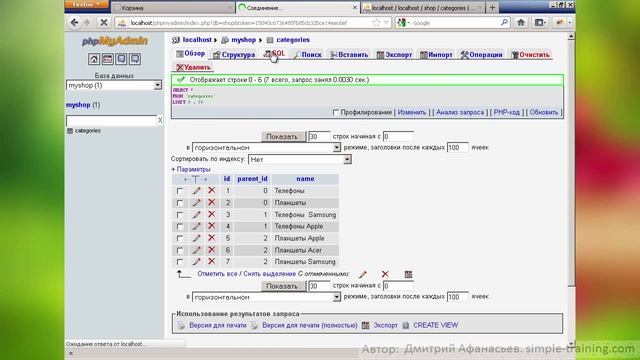Sort by the parent_id column header
Viewport: 640px width, 360px height.
pos(252,179)
